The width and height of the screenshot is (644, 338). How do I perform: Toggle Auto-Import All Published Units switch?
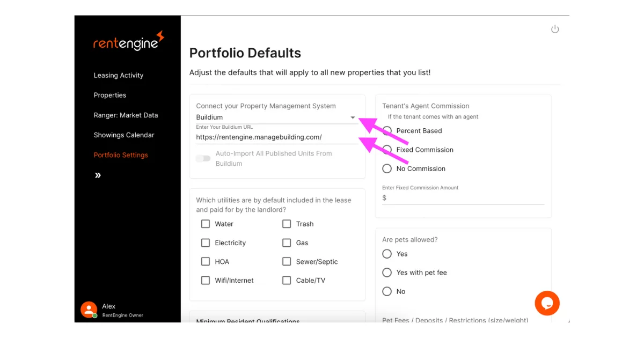[203, 158]
